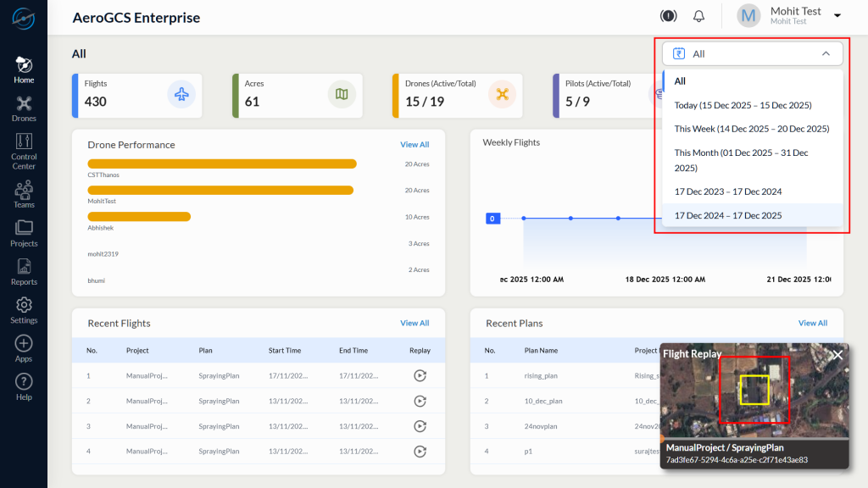
Task: Close the Flight Replay popup
Action: pyautogui.click(x=837, y=355)
